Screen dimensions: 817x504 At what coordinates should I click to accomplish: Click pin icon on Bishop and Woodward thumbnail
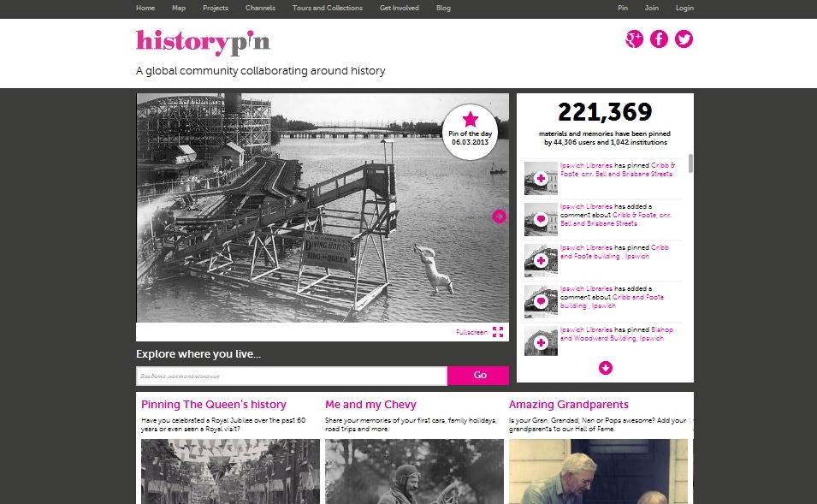(541, 342)
